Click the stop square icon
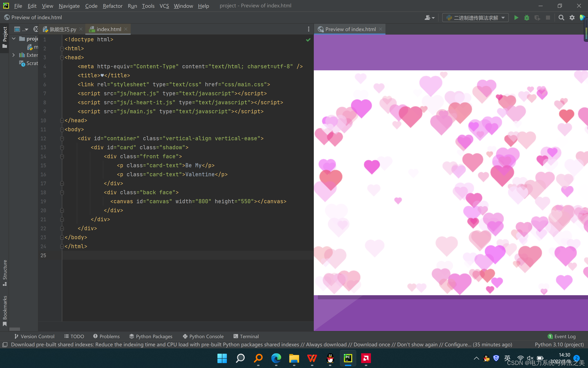This screenshot has width=588, height=368. (x=548, y=18)
